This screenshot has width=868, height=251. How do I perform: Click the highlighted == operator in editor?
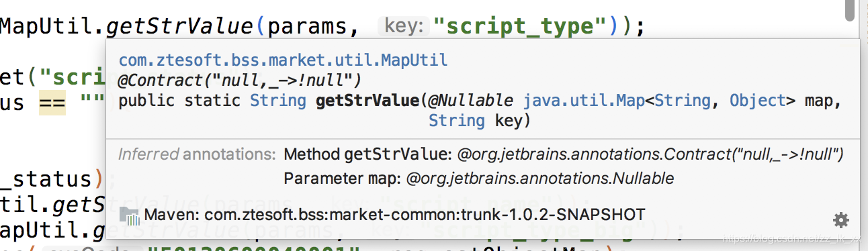click(x=52, y=104)
